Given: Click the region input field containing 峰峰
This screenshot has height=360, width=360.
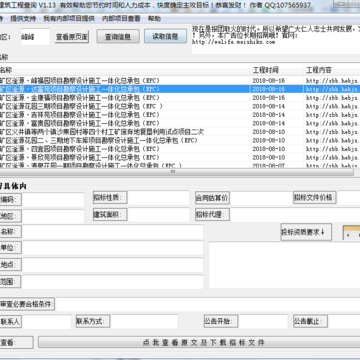Looking at the screenshot, I should [x=35, y=37].
